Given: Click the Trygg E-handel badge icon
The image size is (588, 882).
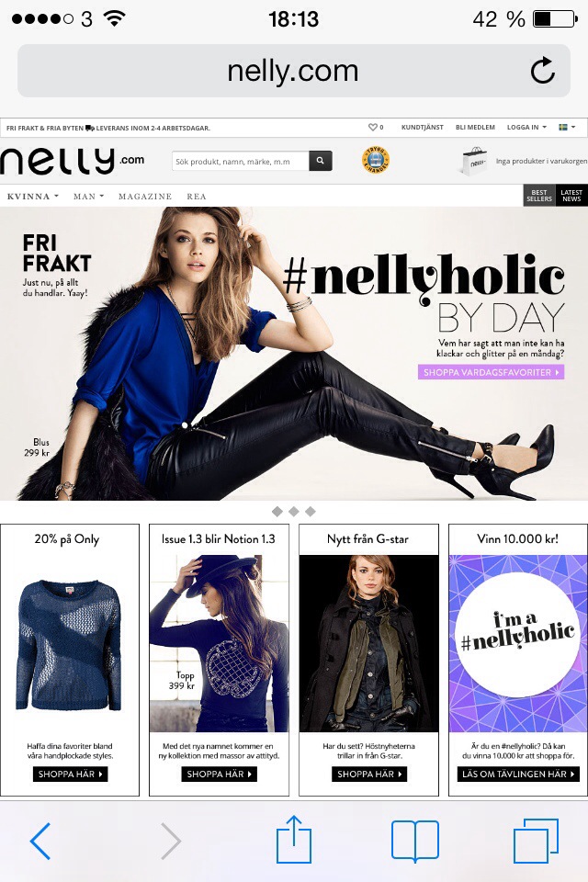Looking at the screenshot, I should tap(375, 160).
